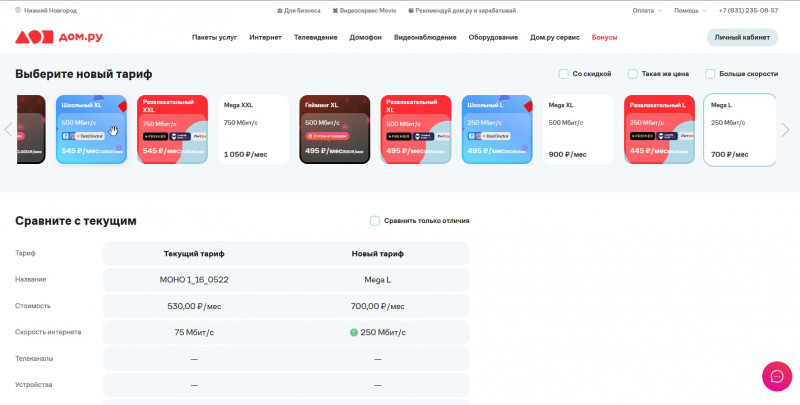Choose Mega XL tariff card
This screenshot has height=405, width=800.
(578, 130)
